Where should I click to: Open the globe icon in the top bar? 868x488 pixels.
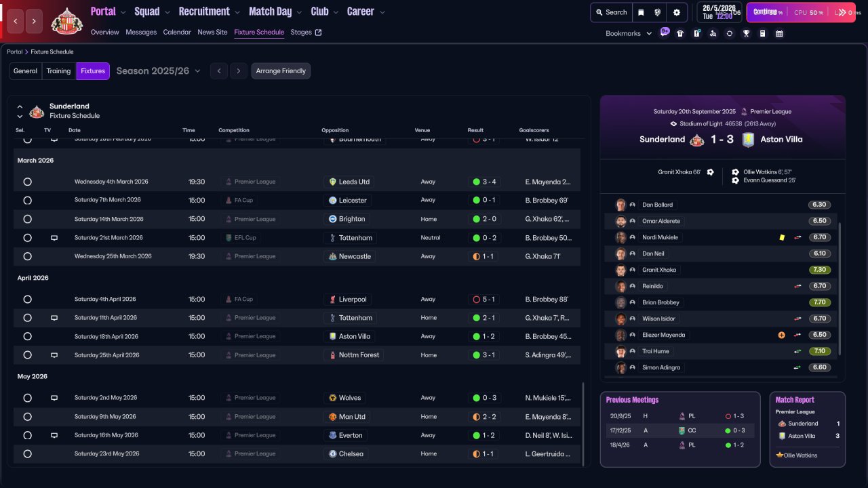click(658, 12)
